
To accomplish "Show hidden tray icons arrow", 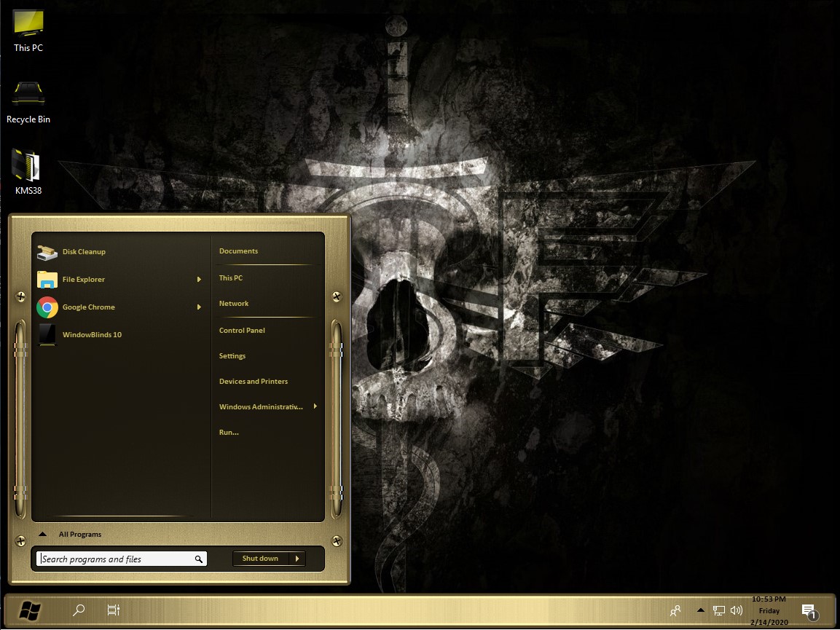I will pos(700,610).
